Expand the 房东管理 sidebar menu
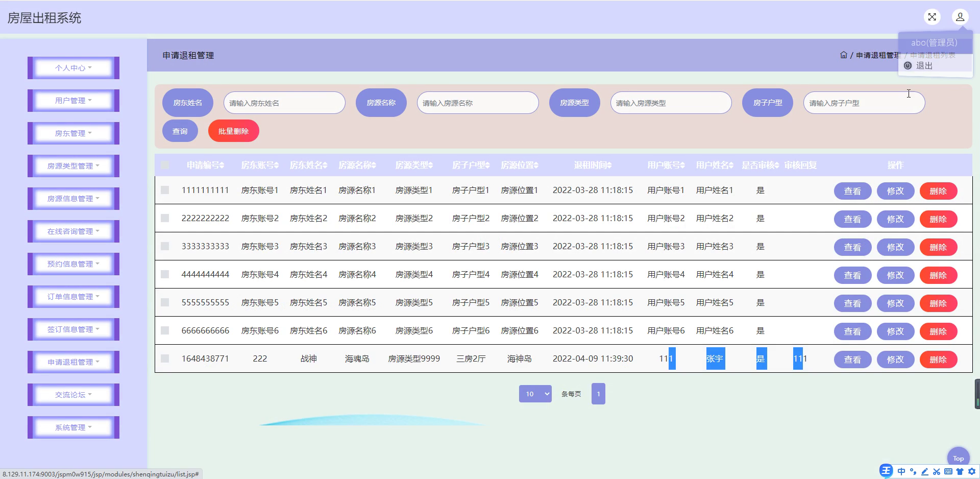 (x=73, y=133)
